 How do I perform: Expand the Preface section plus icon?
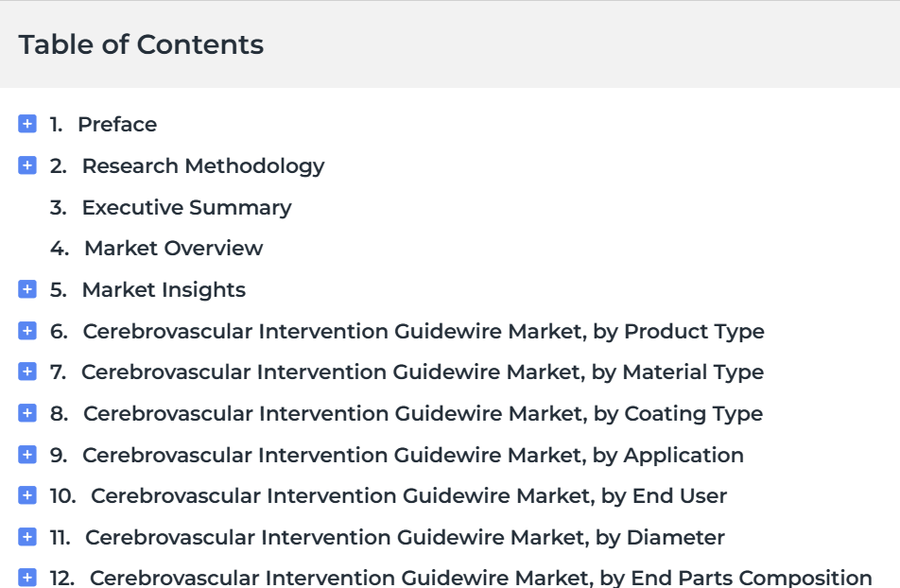coord(27,124)
